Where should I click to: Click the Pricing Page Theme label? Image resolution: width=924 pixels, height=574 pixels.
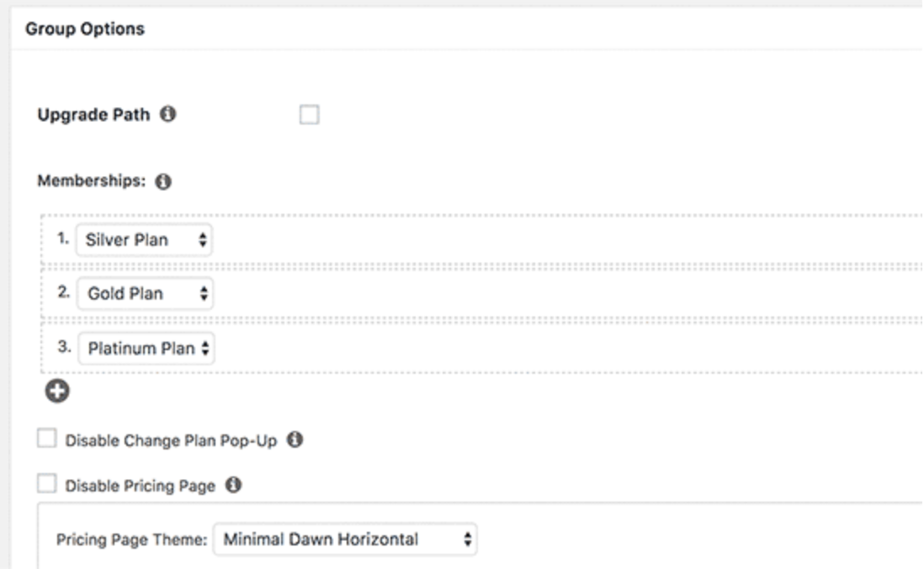coord(131,539)
